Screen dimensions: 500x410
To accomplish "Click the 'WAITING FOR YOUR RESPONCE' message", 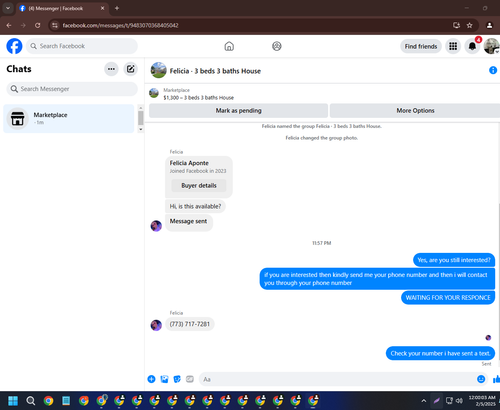I will pos(448,298).
